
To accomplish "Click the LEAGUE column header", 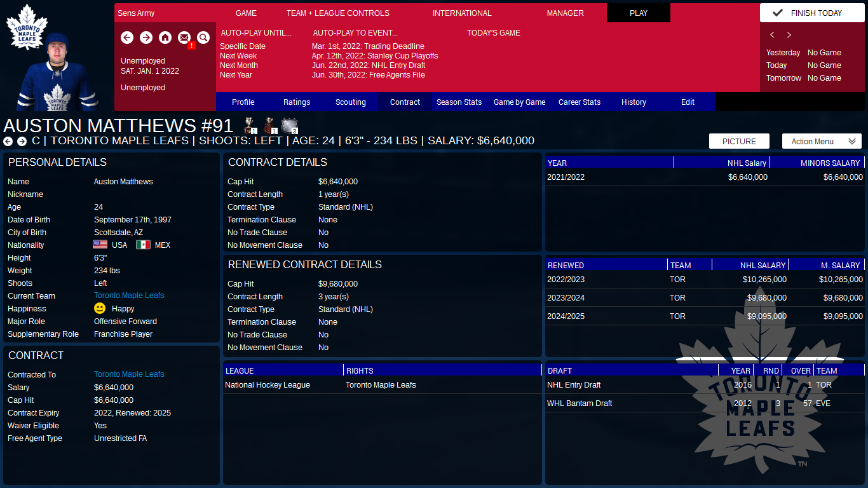I will [x=283, y=370].
